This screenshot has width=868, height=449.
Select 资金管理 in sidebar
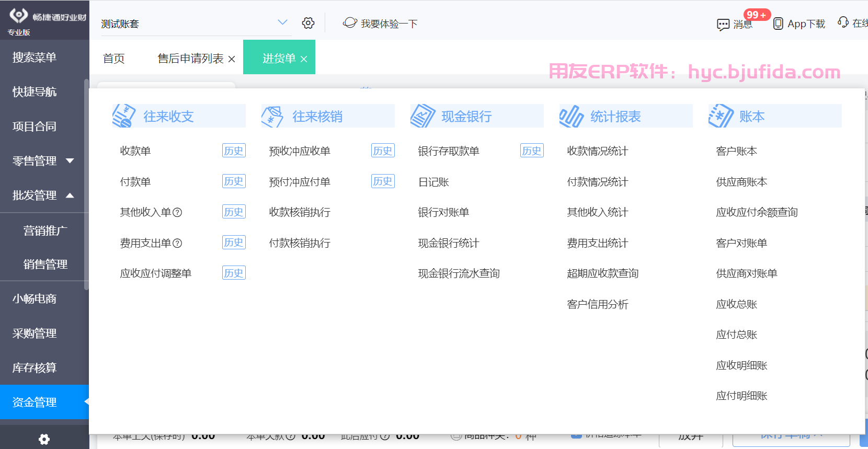[44, 402]
